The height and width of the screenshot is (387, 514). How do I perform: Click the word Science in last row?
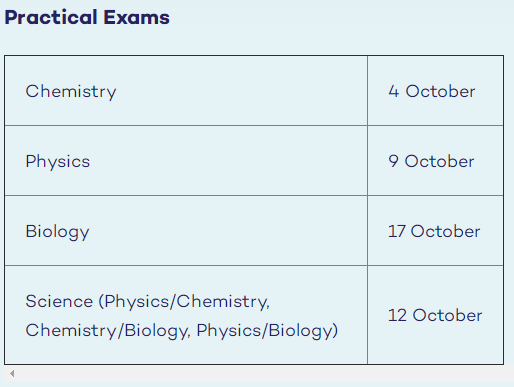point(59,301)
